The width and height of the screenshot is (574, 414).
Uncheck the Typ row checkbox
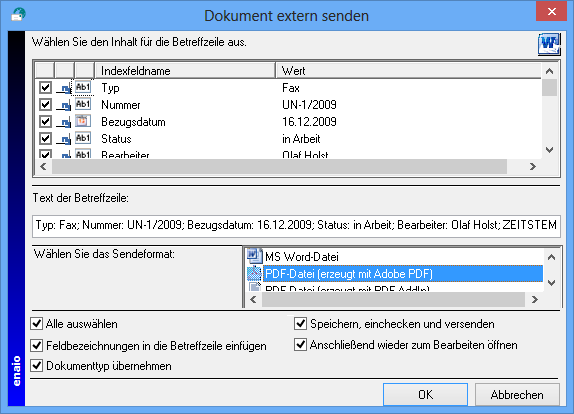tap(45, 87)
